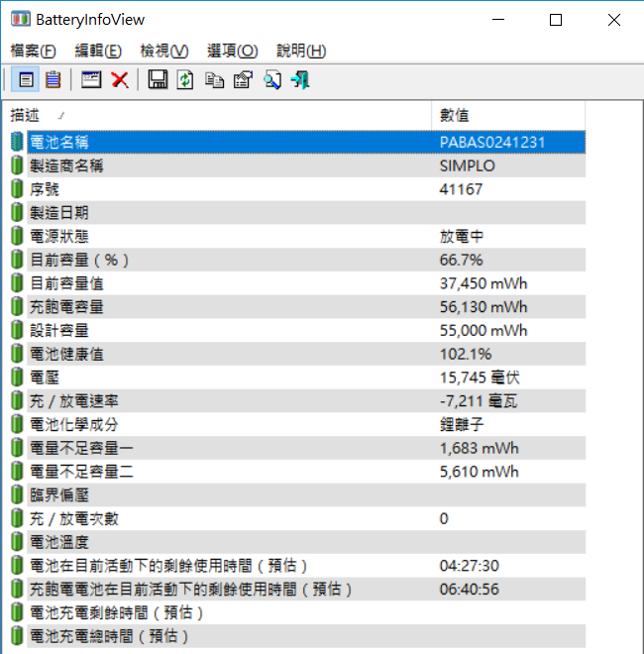This screenshot has height=654, width=644.
Task: Click the value 56,130 mWh
Action: click(483, 307)
